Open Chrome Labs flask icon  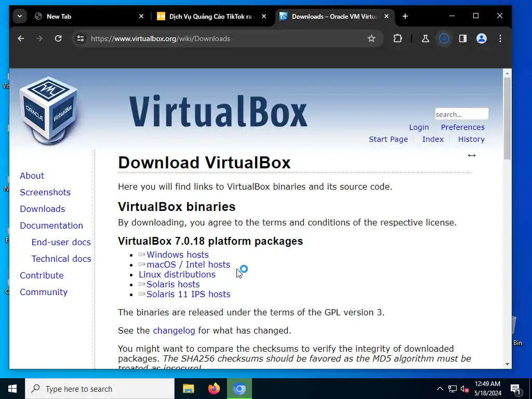pos(425,38)
